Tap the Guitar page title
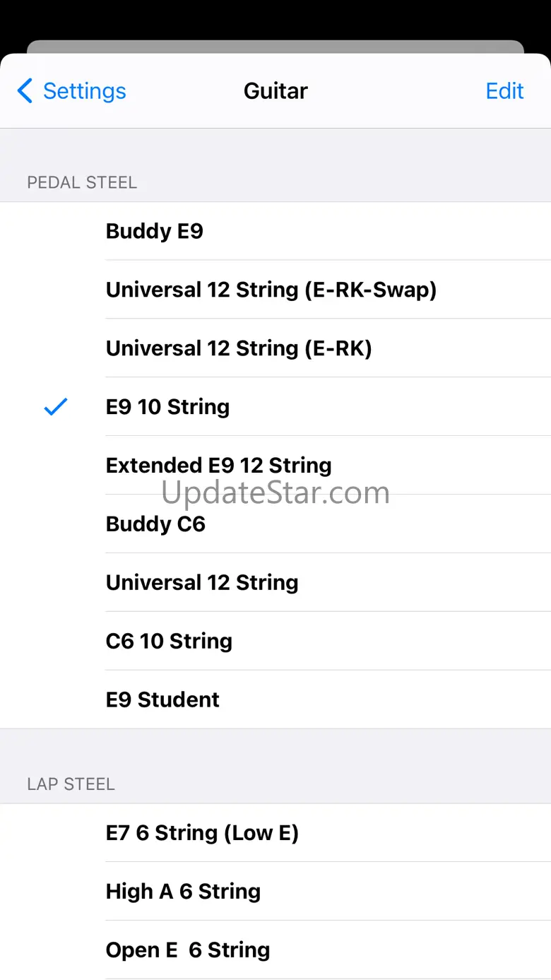Viewport: 551px width, 980px height. point(275,91)
